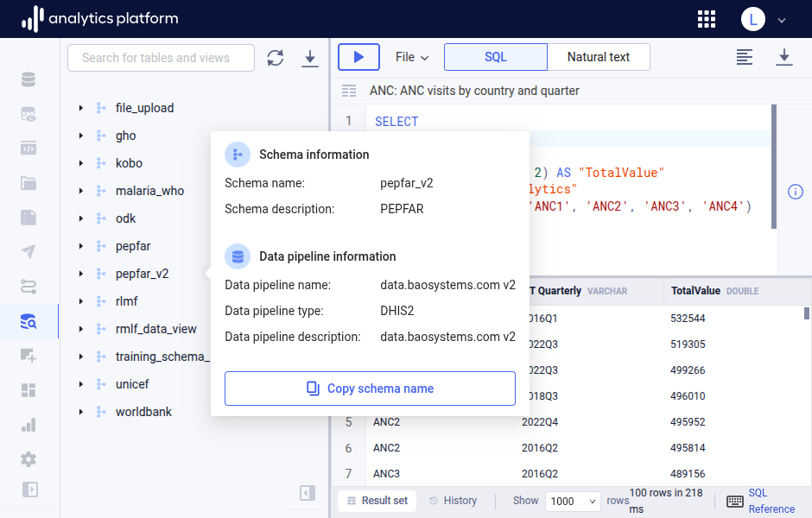Collapse the schema panel with arrow icon
The image size is (812, 518).
coord(308,493)
